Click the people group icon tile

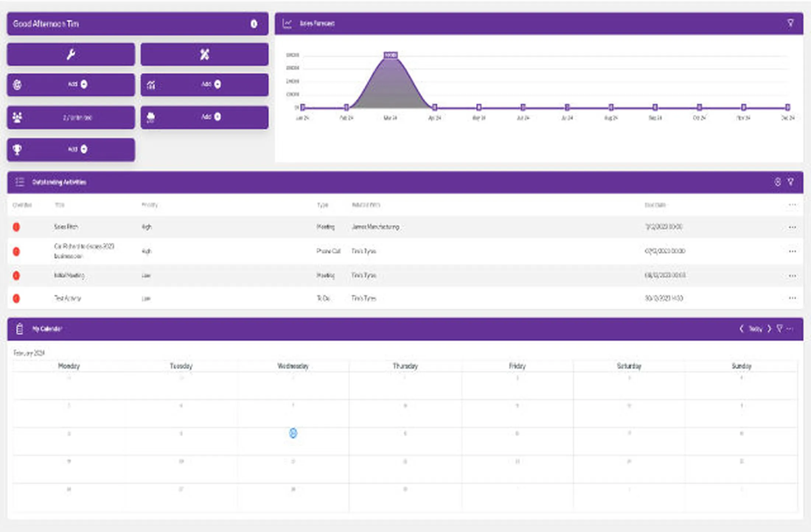pyautogui.click(x=71, y=118)
